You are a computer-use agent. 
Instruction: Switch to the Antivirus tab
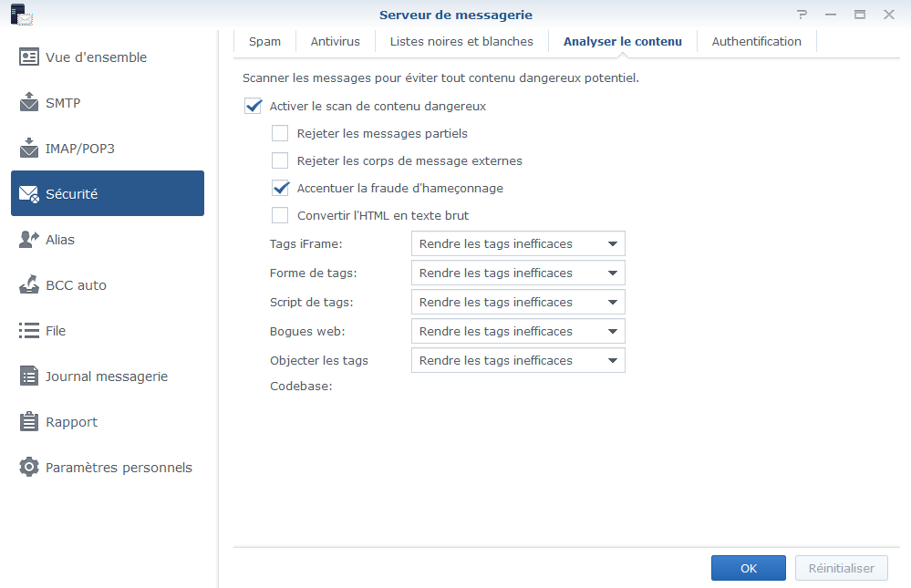point(335,42)
